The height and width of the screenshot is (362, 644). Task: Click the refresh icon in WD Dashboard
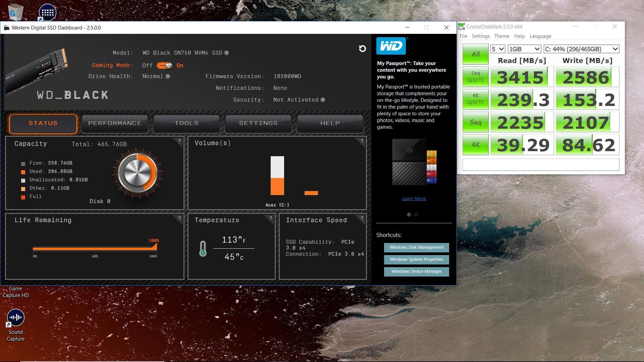click(362, 49)
